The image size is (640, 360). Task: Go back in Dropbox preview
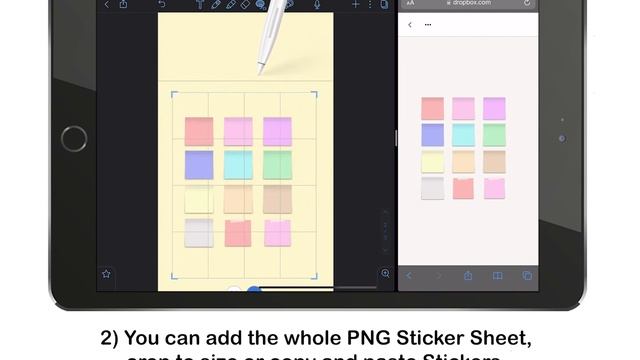(410, 25)
